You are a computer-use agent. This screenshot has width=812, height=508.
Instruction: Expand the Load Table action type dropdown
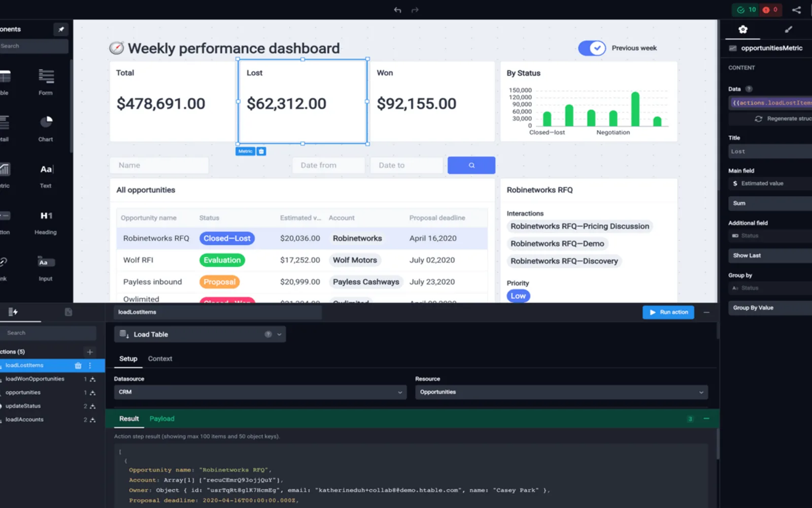click(x=200, y=334)
